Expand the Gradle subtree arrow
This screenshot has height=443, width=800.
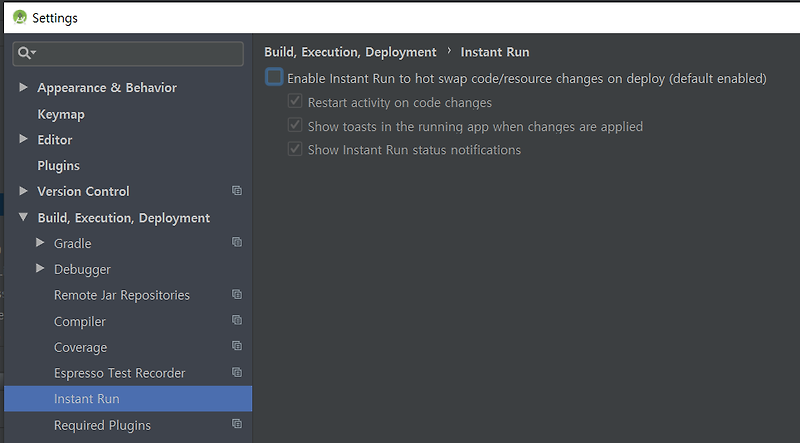point(40,243)
